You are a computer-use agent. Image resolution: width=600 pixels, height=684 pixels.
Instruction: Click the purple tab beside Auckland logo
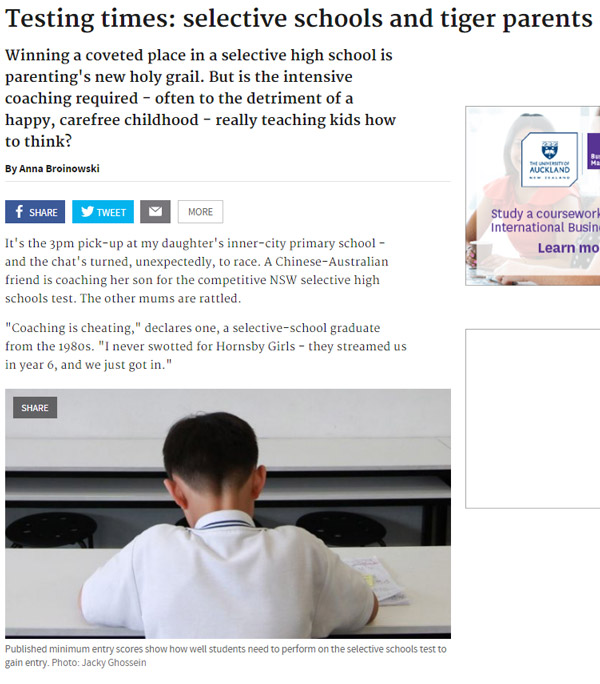pos(593,151)
